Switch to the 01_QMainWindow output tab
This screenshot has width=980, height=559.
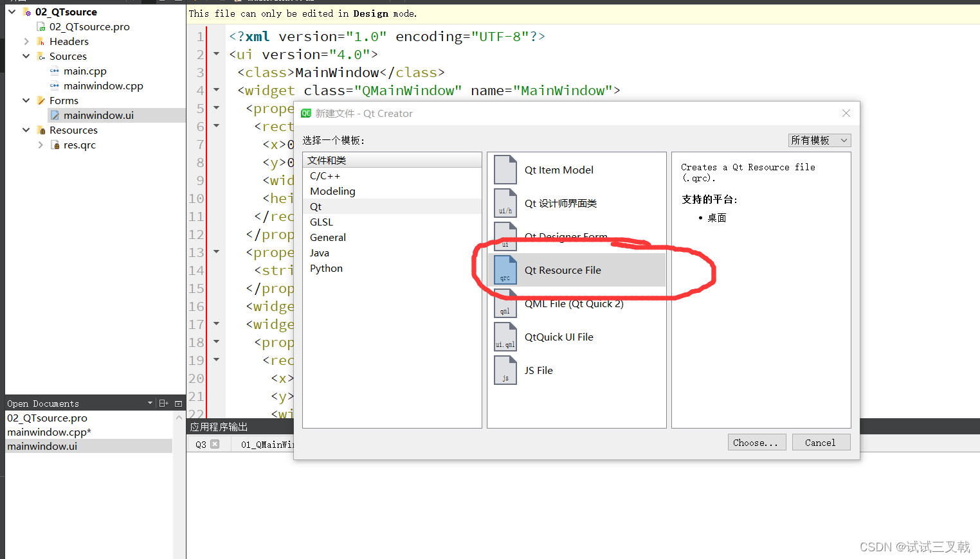coord(267,444)
